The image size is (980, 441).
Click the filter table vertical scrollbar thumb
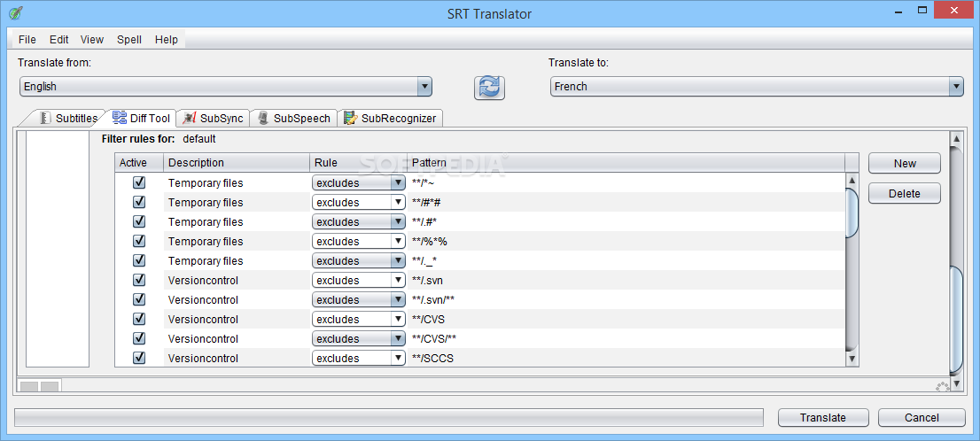(852, 213)
